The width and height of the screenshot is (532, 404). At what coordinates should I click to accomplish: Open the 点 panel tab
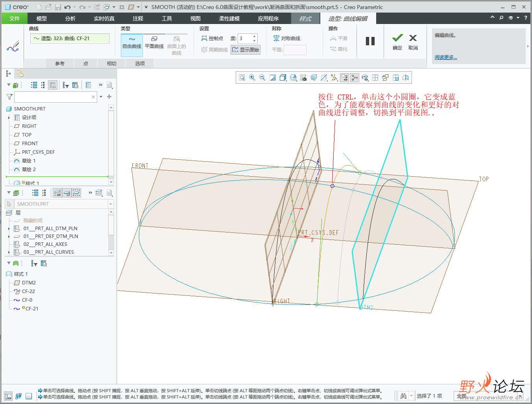tap(86, 63)
